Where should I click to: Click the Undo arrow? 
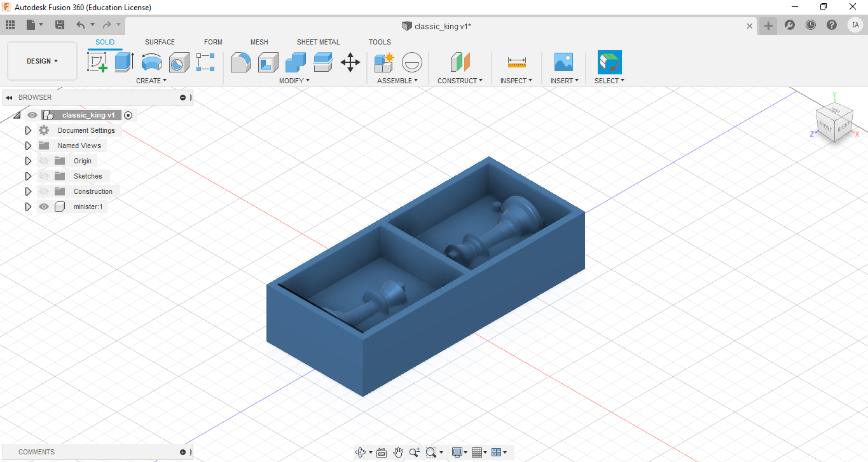80,25
